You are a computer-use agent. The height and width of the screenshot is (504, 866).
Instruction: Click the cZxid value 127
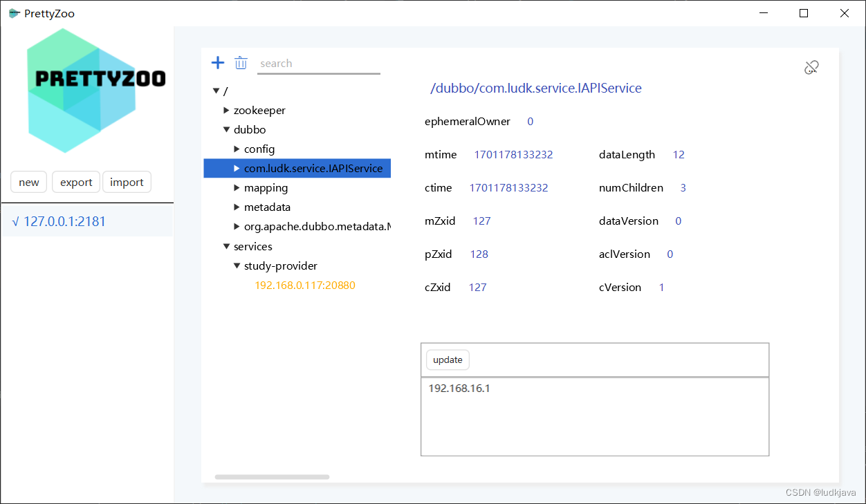pos(477,287)
